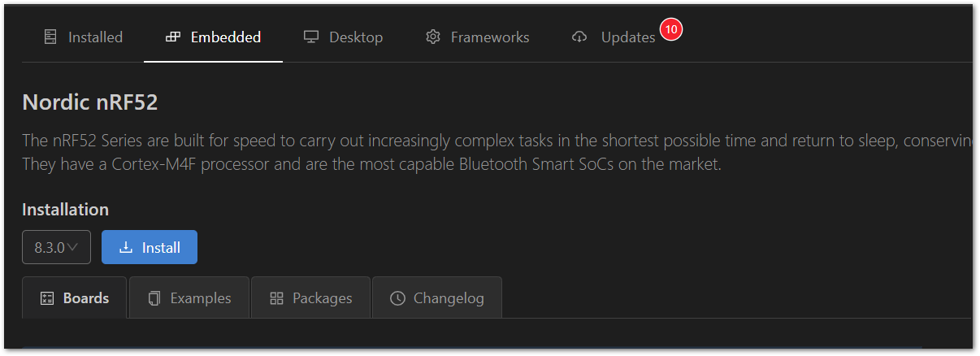Click the Installed platforms list icon
This screenshot has height=356, width=980.
50,37
